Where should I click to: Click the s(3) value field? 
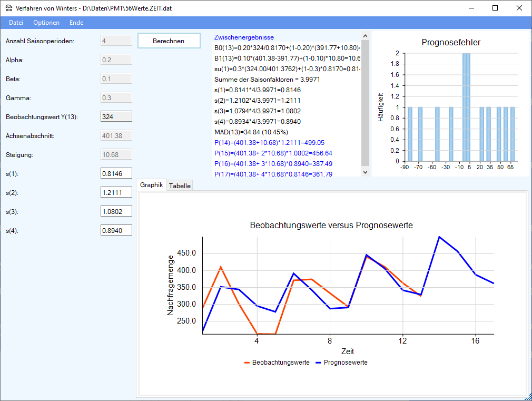(x=116, y=212)
